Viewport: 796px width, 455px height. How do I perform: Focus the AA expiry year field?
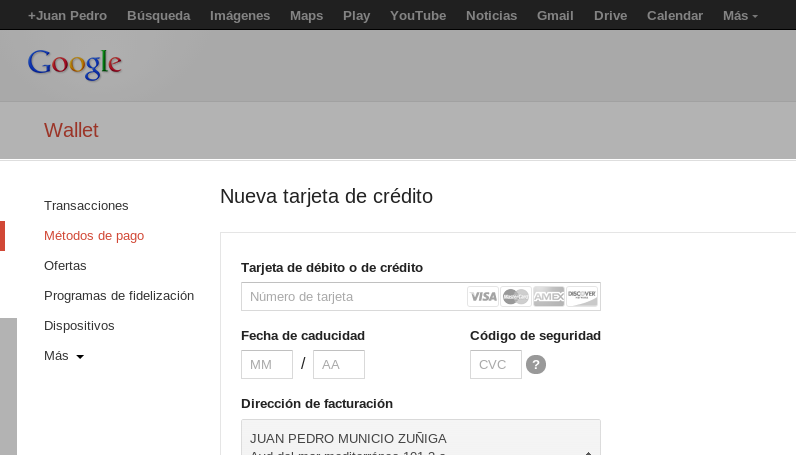pos(339,365)
